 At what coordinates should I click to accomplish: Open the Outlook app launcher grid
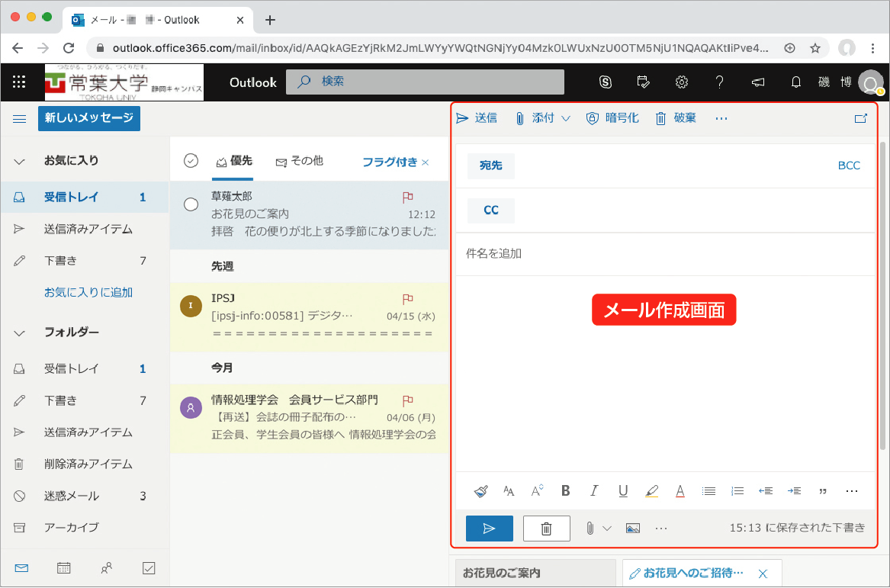pyautogui.click(x=19, y=82)
